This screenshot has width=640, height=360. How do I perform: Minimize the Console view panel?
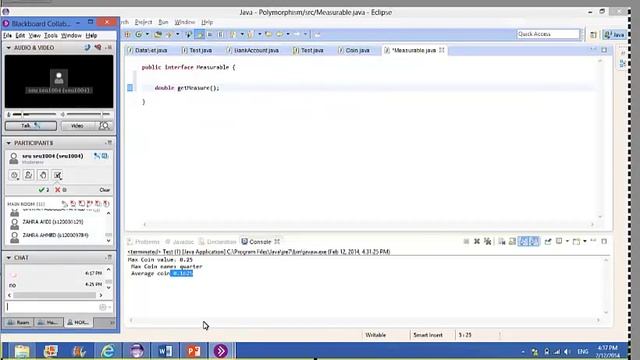[x=593, y=241]
